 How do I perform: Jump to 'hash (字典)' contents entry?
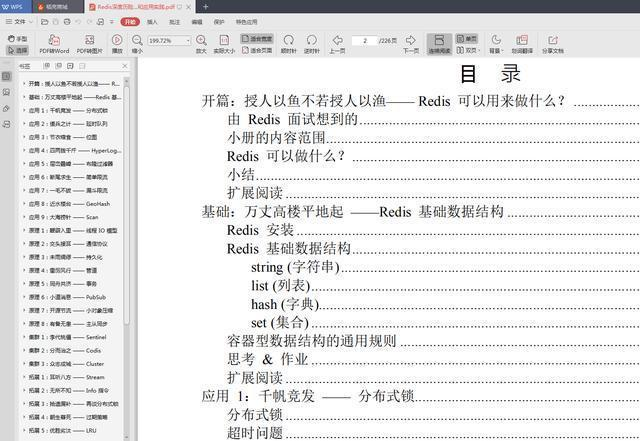tap(285, 304)
